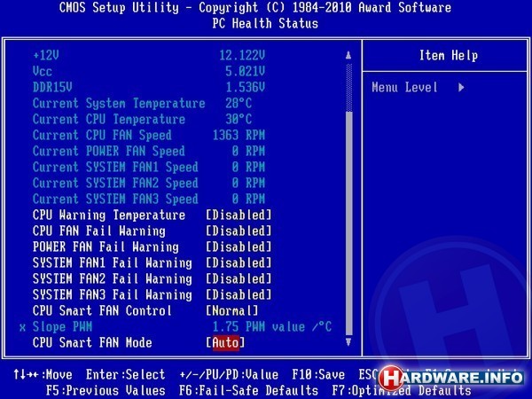This screenshot has height=399, width=532.
Task: Toggle POWER FAN Fail Warning value
Action: point(239,247)
